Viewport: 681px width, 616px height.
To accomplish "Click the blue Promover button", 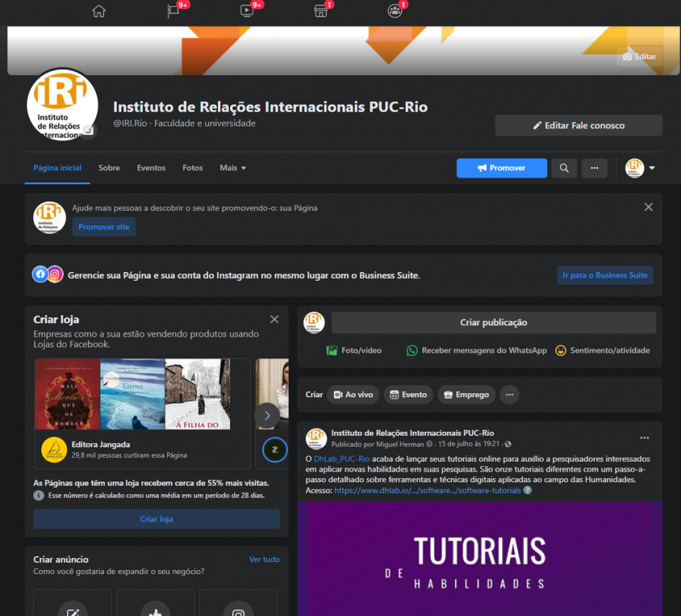I will 501,168.
